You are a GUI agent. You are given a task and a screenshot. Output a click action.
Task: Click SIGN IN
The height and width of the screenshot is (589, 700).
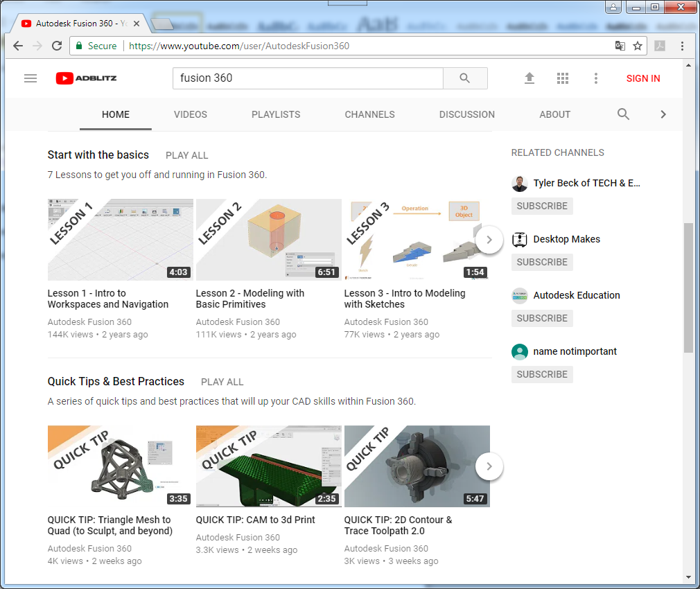[x=643, y=78]
